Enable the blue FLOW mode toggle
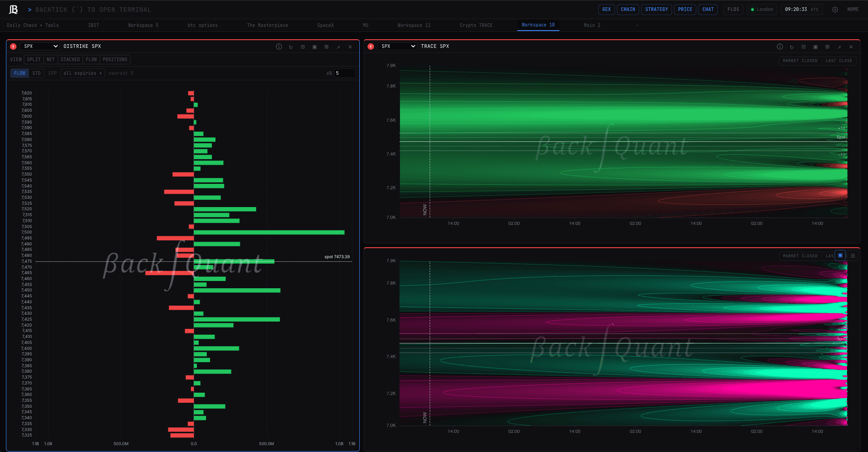 (x=20, y=73)
